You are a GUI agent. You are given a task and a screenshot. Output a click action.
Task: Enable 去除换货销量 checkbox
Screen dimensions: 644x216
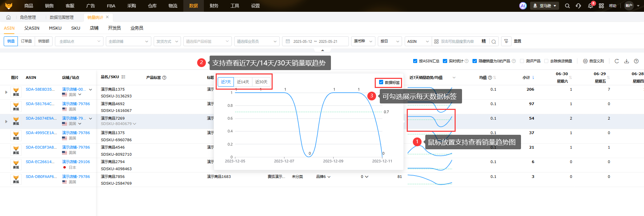(x=546, y=61)
